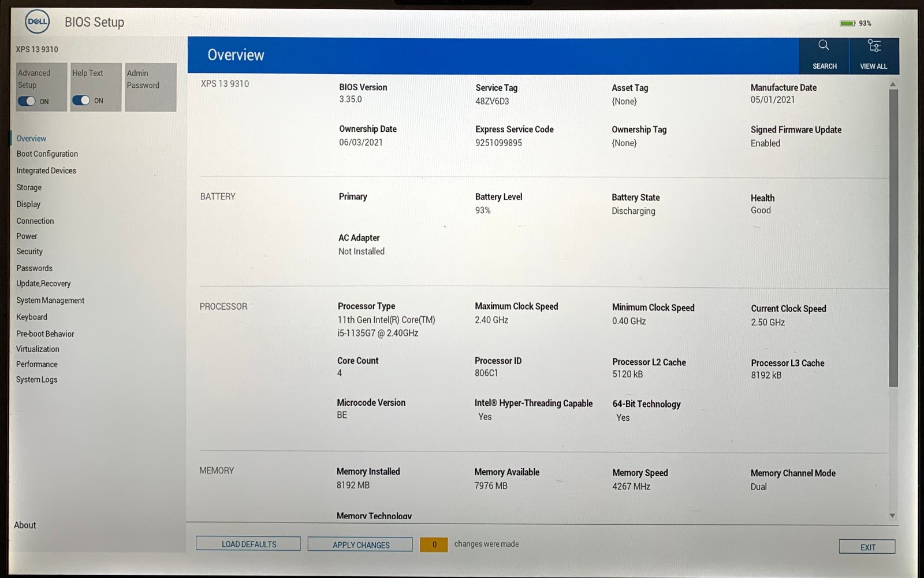Go to Storage settings
The image size is (924, 578).
[29, 187]
